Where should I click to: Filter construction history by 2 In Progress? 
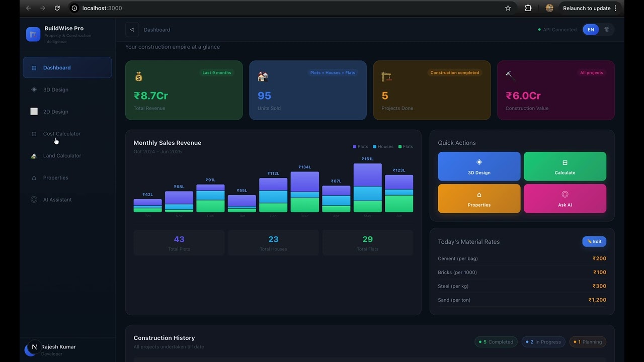tap(543, 342)
